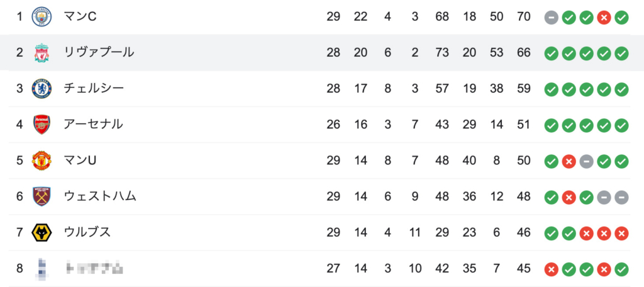644x287 pixels.
Task: Click the Manchester City club crest
Action: (42, 17)
